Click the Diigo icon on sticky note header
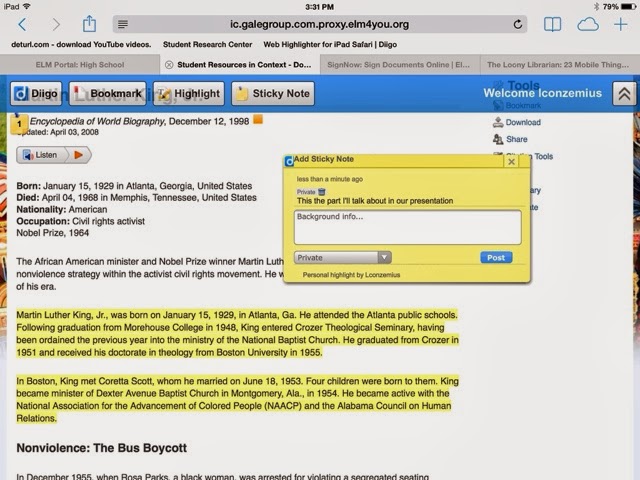640x480 pixels. (x=289, y=161)
